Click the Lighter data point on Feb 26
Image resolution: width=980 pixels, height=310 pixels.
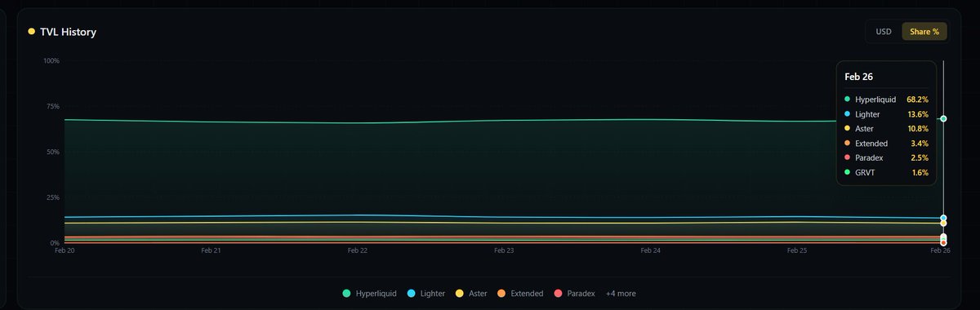[x=943, y=219]
